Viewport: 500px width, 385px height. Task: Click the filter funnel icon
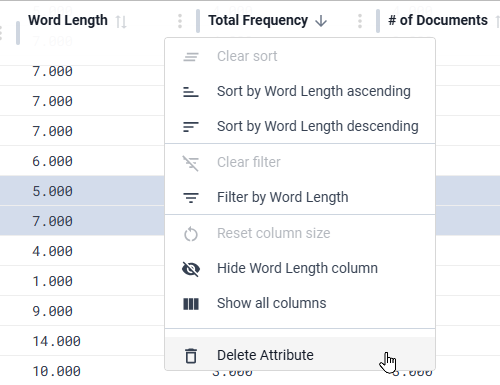(191, 197)
